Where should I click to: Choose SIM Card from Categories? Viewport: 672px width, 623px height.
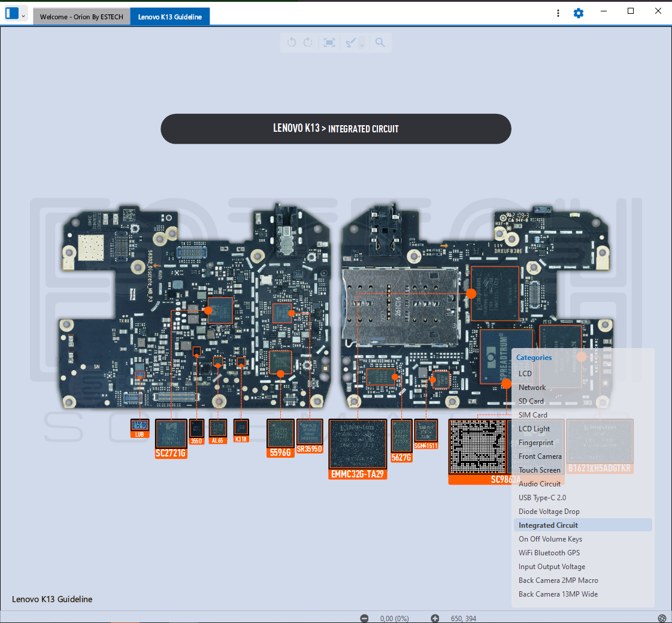click(x=583, y=415)
